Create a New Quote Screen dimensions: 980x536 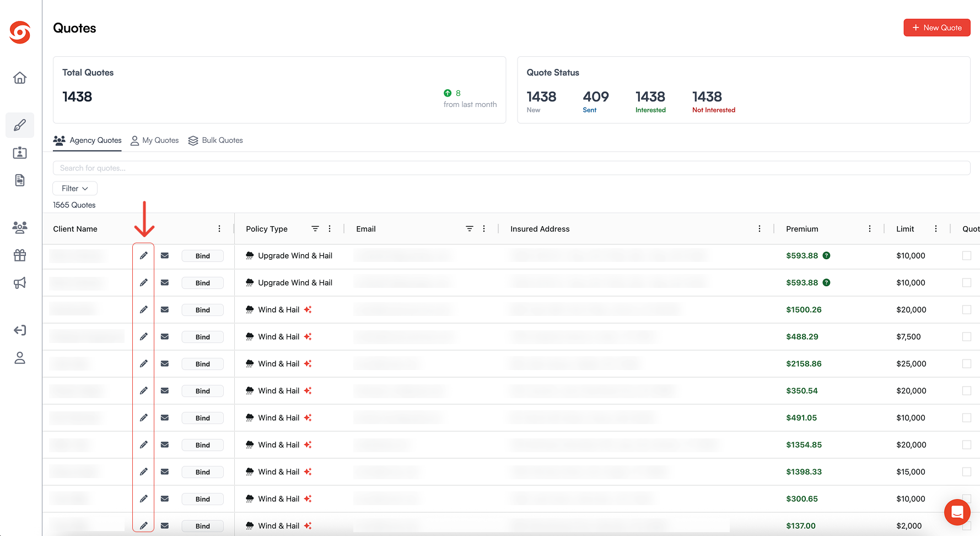[x=937, y=28]
